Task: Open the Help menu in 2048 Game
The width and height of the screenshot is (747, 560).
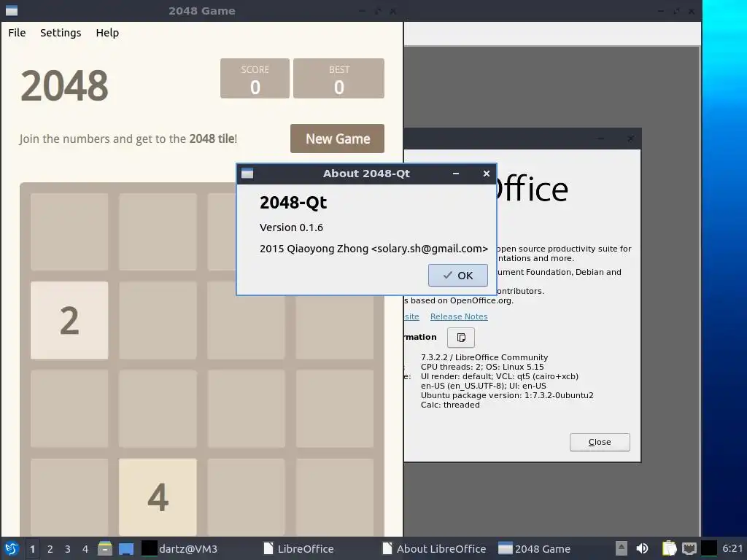Action: pos(107,33)
